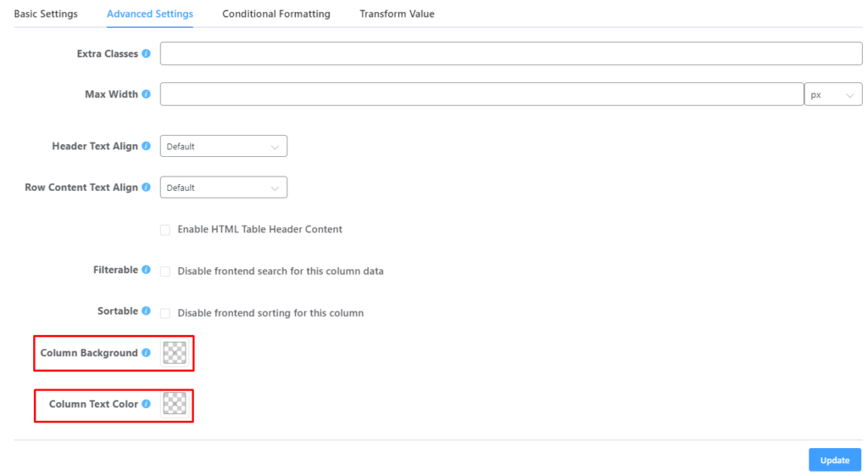Click the Column Background info icon
The image size is (868, 476).
146,353
